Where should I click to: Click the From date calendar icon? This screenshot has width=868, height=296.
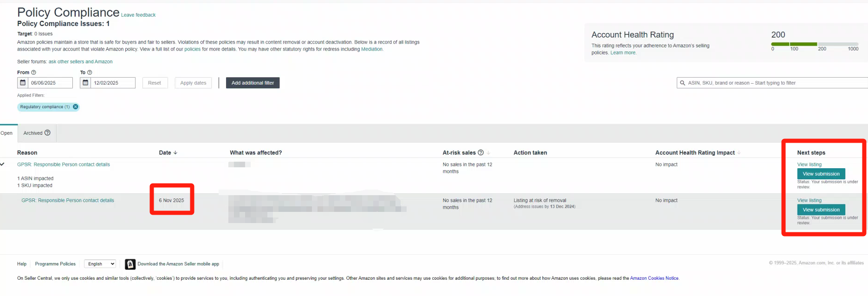(23, 83)
